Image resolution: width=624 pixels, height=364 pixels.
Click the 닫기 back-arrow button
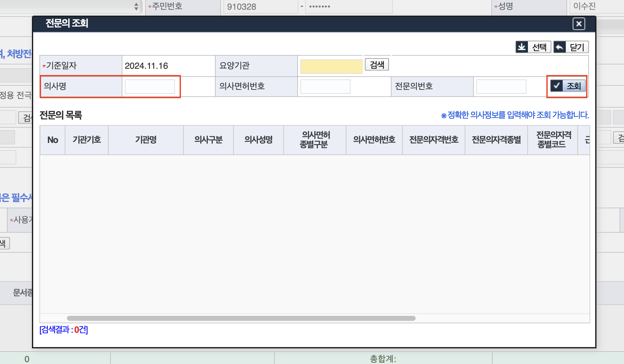571,47
